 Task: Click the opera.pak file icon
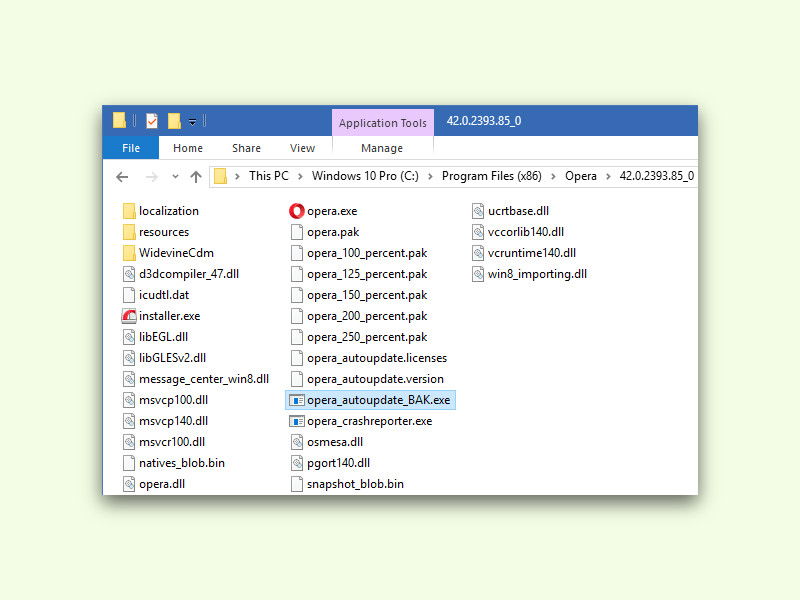[x=297, y=232]
